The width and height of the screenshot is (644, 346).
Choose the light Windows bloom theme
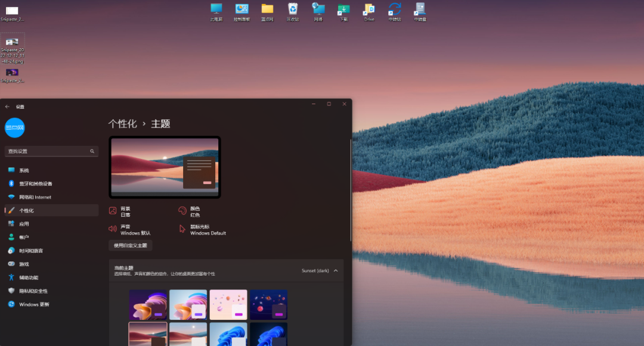[188, 304]
